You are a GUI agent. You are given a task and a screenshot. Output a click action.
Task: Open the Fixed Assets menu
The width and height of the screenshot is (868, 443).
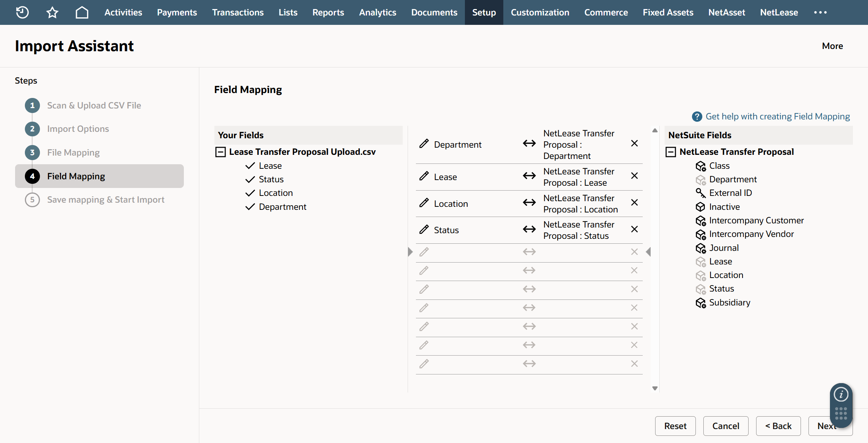coord(668,12)
